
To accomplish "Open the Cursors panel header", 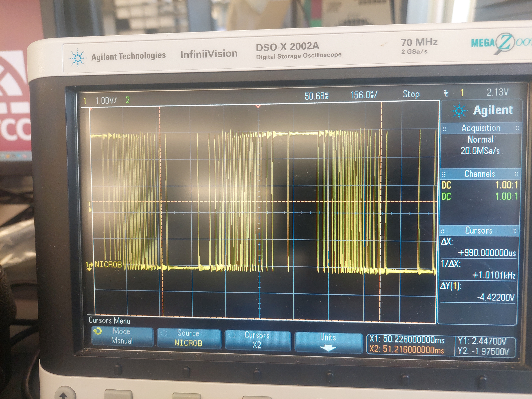I will point(479,231).
